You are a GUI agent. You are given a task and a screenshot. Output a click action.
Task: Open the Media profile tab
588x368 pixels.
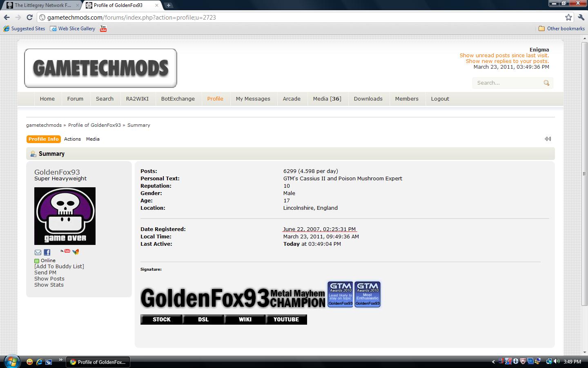(x=93, y=139)
